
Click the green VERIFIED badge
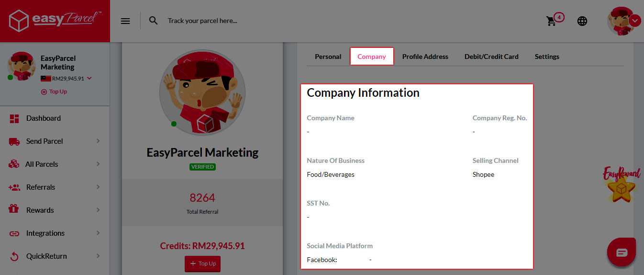[202, 167]
